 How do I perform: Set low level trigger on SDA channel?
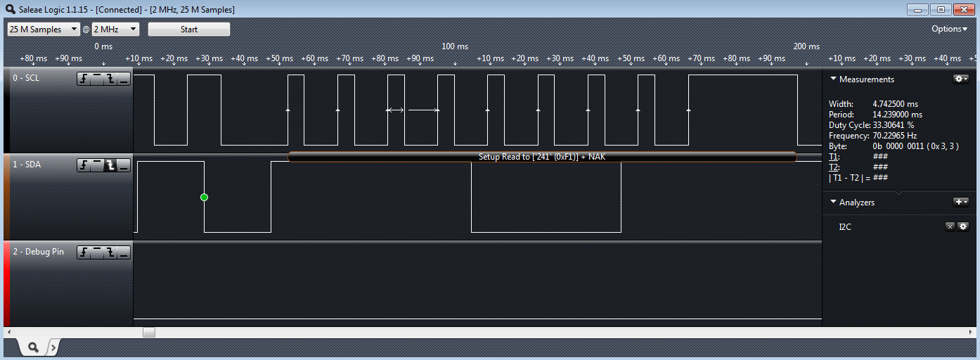tap(124, 165)
